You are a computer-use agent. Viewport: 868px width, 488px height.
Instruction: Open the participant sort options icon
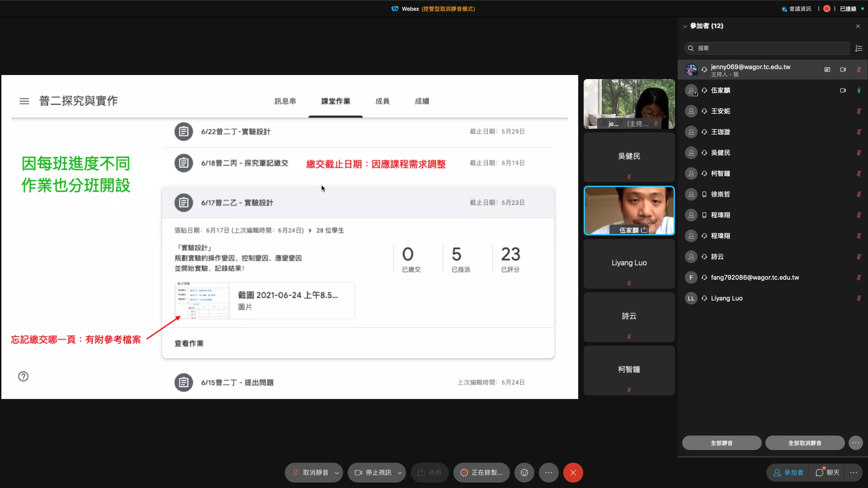tap(859, 48)
